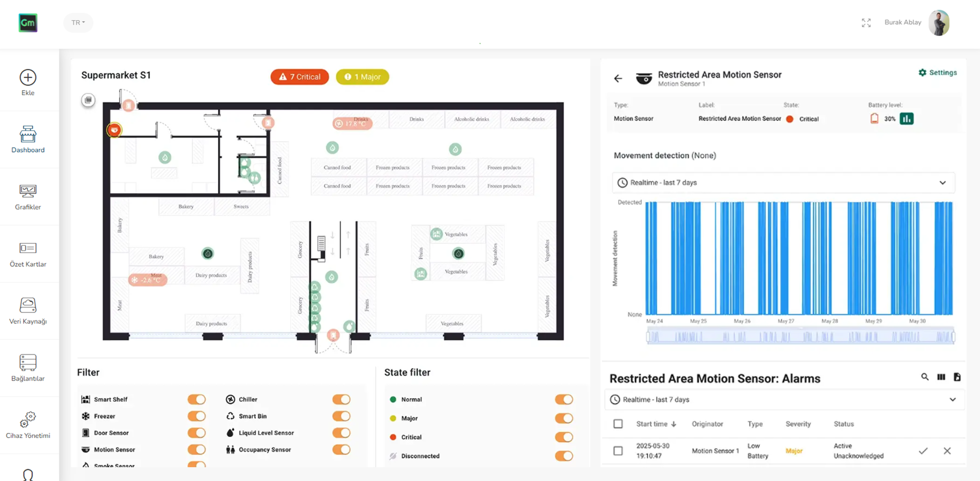Open alarms column selector icon
The image size is (980, 481).
point(941,377)
